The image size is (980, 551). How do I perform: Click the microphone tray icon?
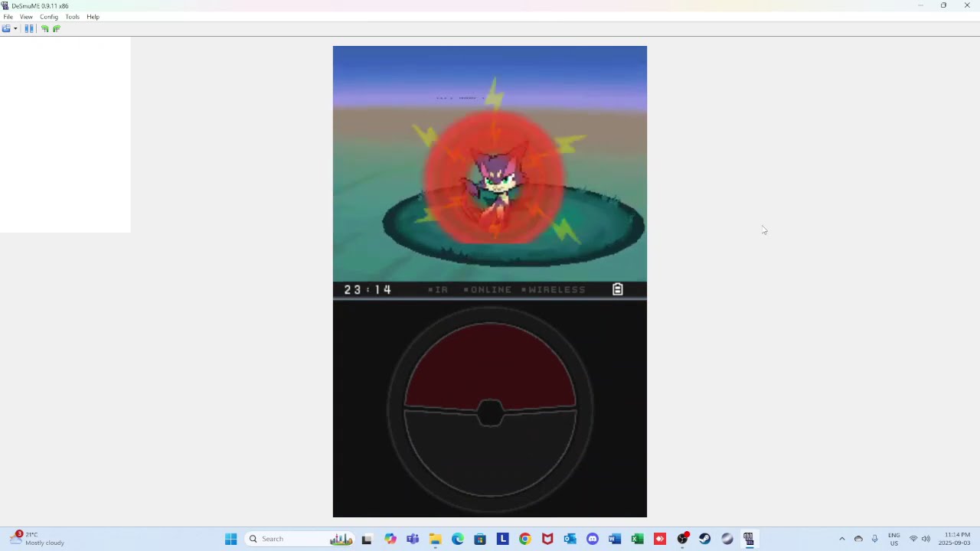[x=874, y=539]
